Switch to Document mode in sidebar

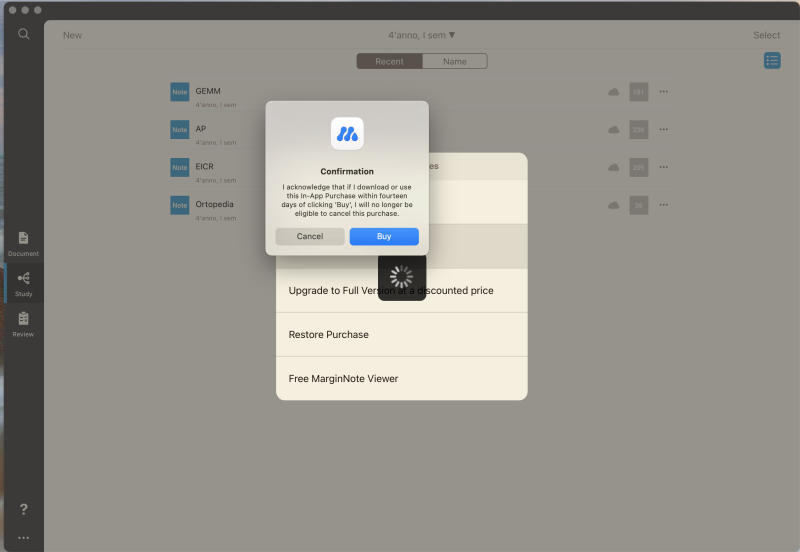24,243
